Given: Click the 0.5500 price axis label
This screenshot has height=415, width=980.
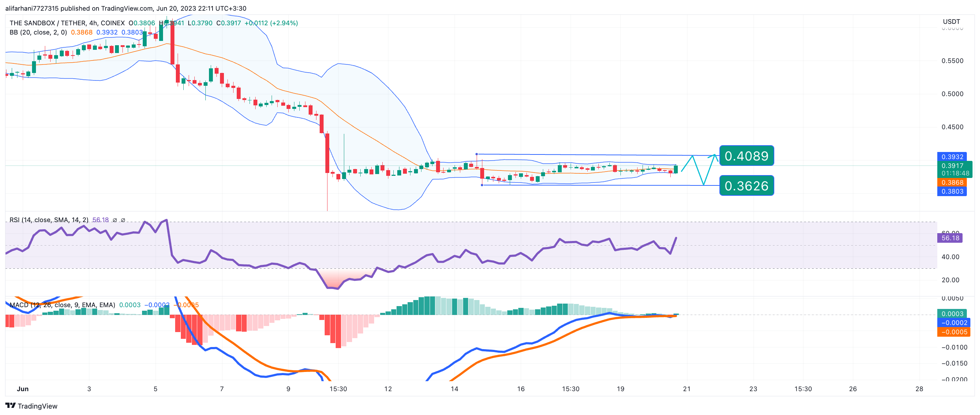Looking at the screenshot, I should point(952,61).
